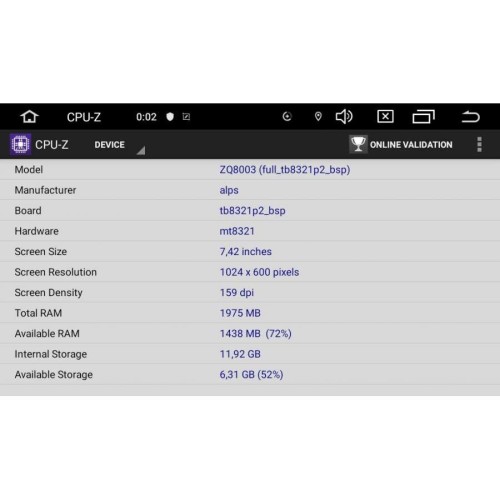Image resolution: width=500 pixels, height=500 pixels.
Task: Tap the back arrow icon
Action: click(x=470, y=117)
